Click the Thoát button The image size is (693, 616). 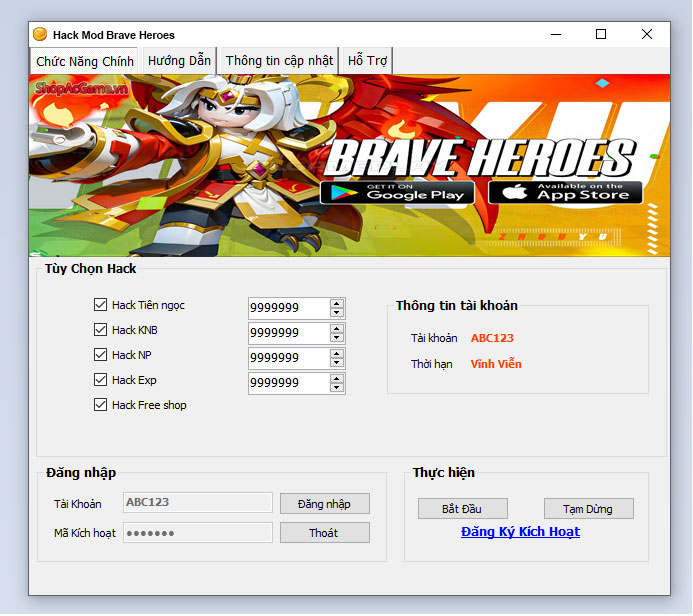(x=325, y=532)
